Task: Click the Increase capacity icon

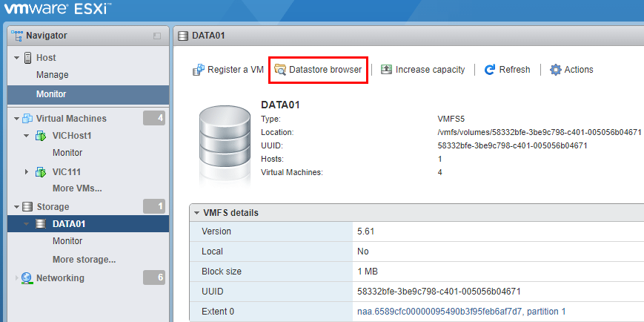Action: tap(386, 70)
